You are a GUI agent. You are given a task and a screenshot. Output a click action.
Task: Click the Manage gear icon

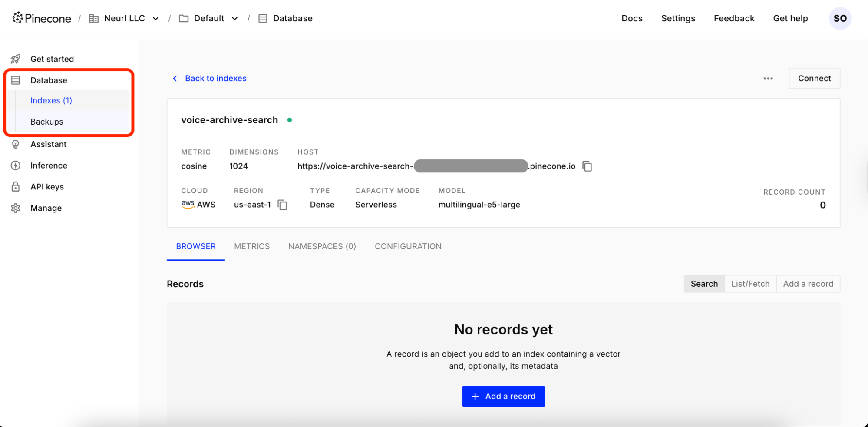pyautogui.click(x=16, y=208)
